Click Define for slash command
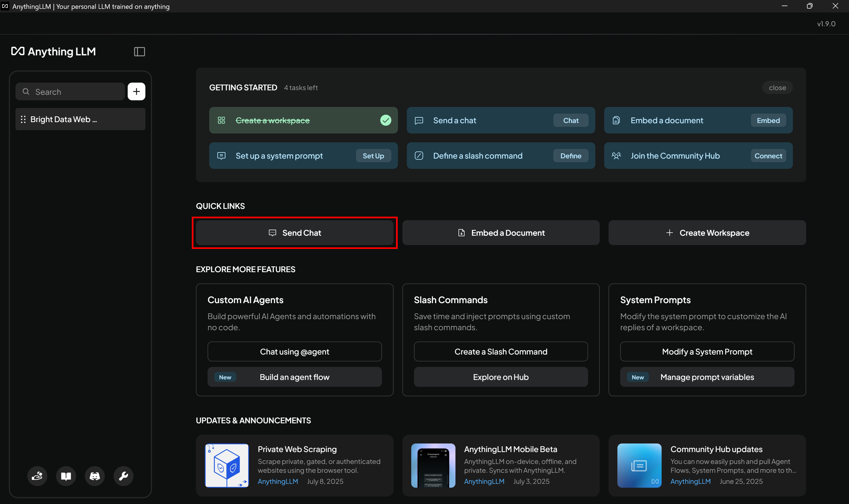849x504 pixels. point(570,156)
